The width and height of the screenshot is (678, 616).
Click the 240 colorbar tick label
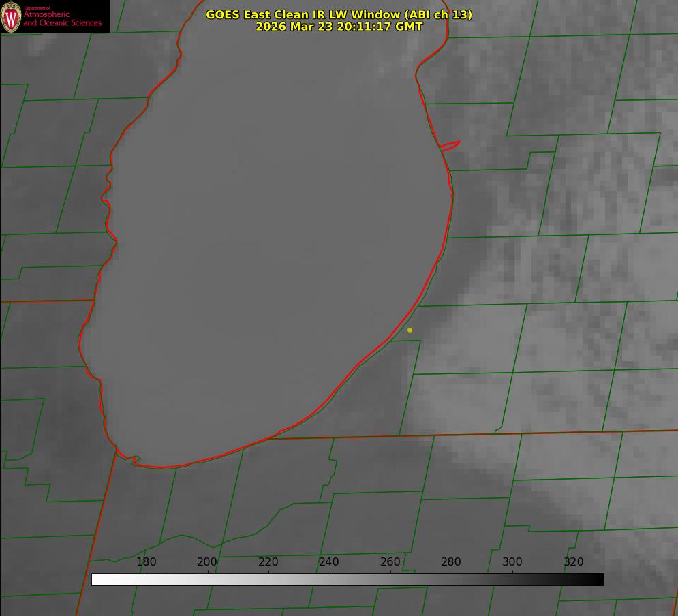coord(329,561)
